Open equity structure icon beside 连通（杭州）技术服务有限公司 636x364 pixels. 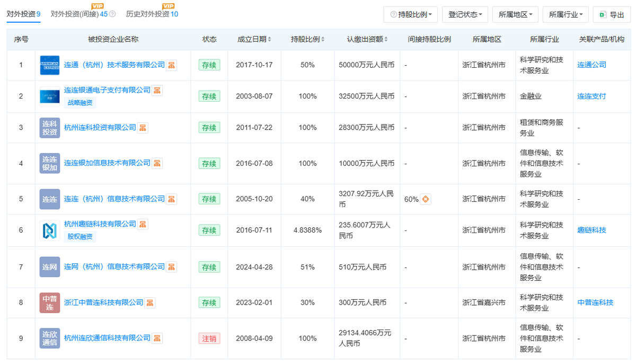(x=172, y=65)
